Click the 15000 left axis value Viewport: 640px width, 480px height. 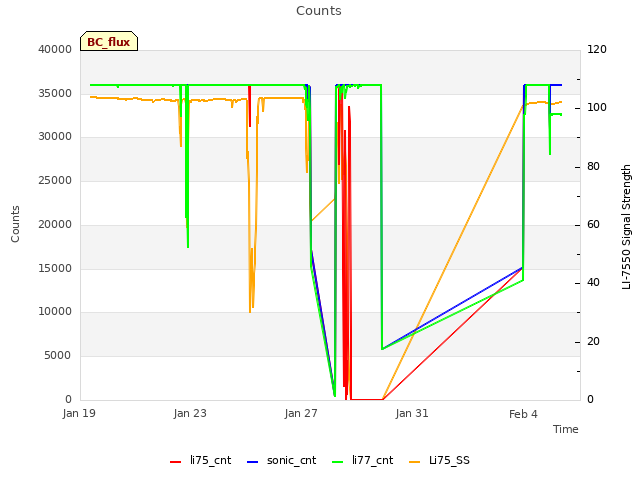(55, 269)
